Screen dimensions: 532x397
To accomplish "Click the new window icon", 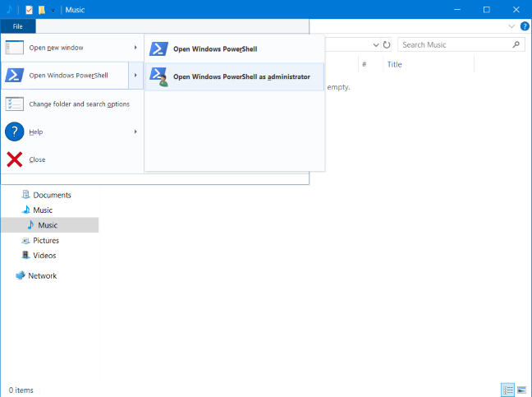I will pyautogui.click(x=15, y=48).
